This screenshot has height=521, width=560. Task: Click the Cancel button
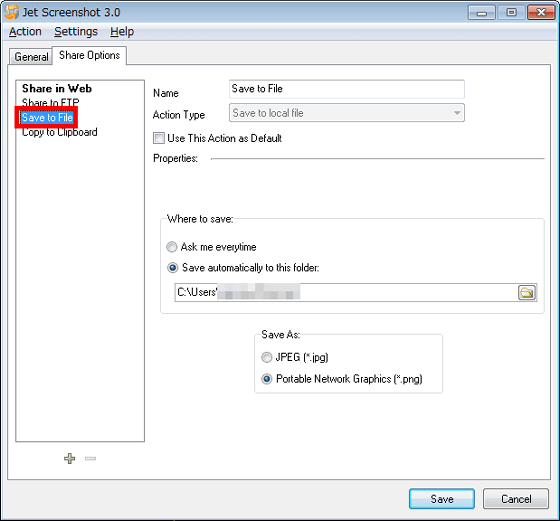tap(516, 499)
